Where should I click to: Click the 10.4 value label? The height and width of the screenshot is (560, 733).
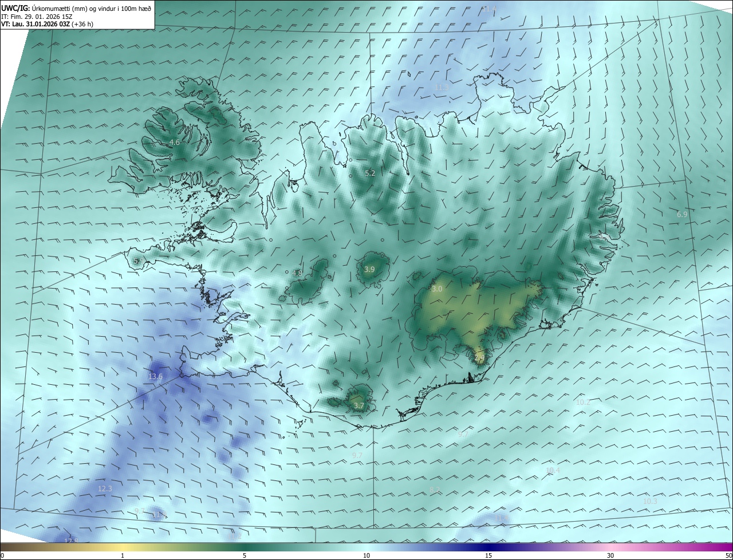click(x=553, y=471)
